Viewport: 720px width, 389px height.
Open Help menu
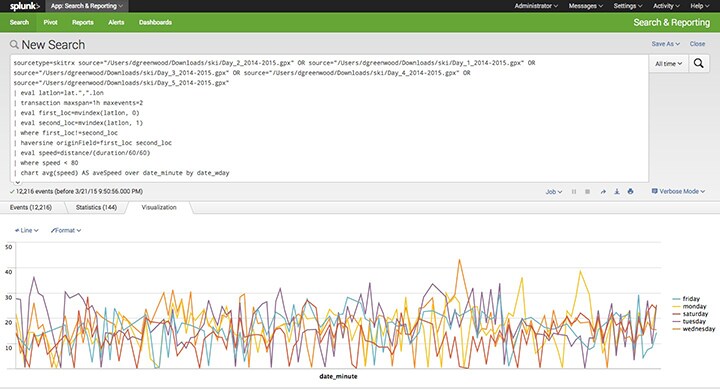[x=699, y=6]
